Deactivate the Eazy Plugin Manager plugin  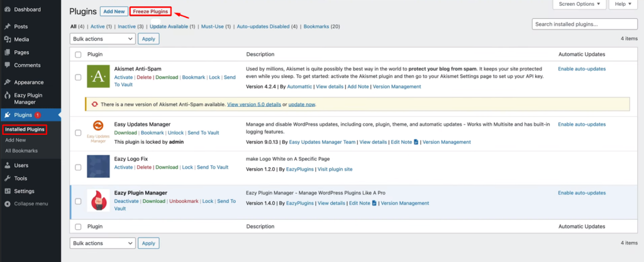(127, 201)
